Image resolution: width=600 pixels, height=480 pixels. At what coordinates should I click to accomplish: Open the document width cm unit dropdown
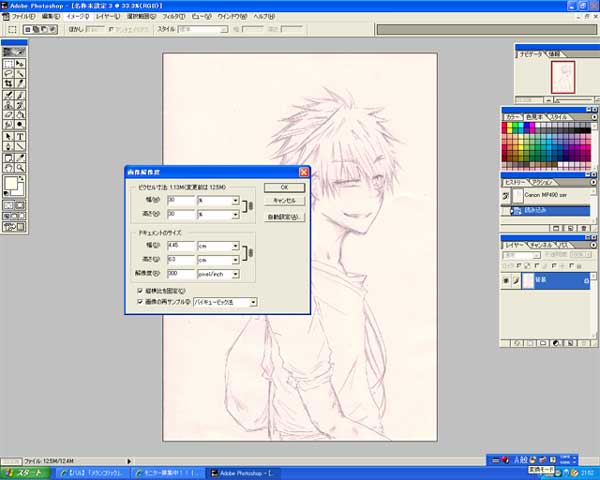tap(236, 245)
